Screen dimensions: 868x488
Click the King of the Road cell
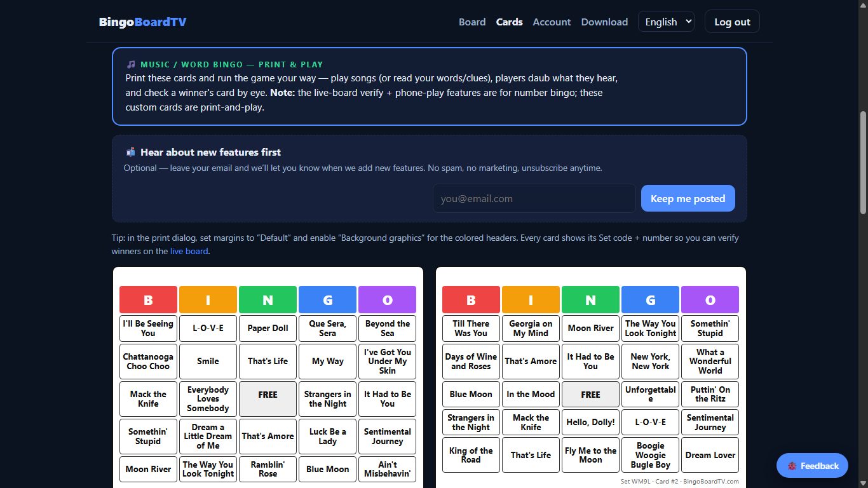click(x=471, y=455)
